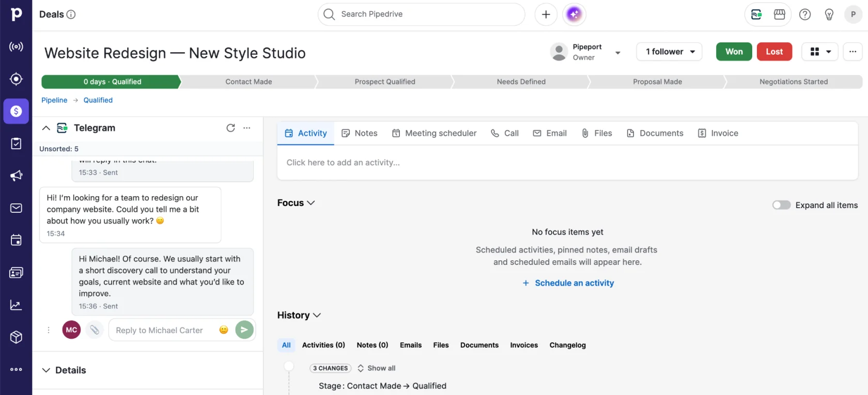The height and width of the screenshot is (395, 868).
Task: Click Schedule an activity link
Action: (x=568, y=283)
